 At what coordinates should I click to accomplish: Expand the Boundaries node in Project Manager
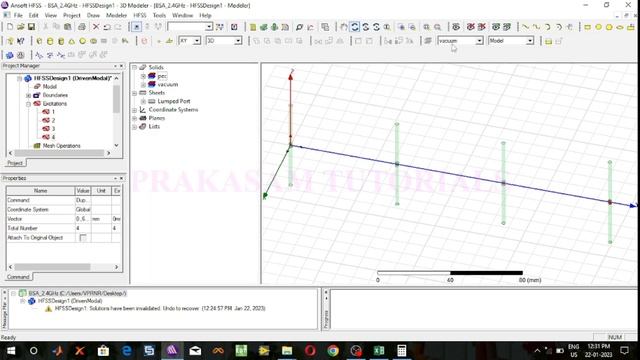click(x=28, y=95)
